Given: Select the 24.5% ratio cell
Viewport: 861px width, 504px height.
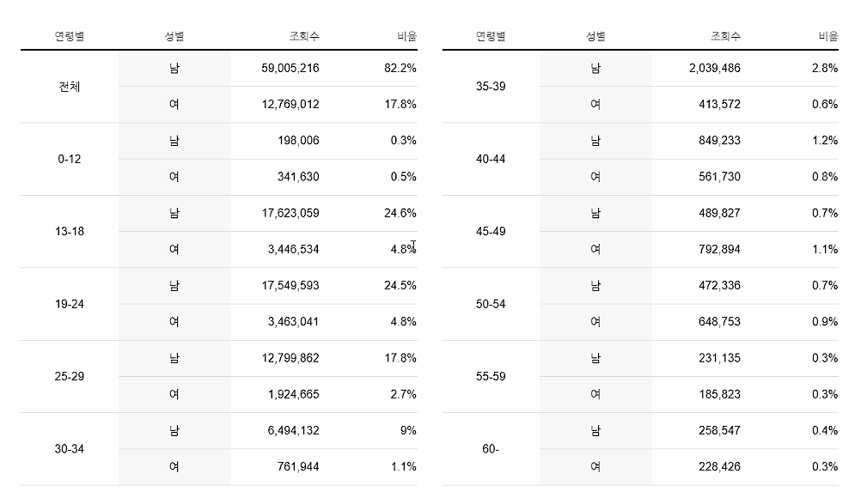Looking at the screenshot, I should [x=400, y=285].
